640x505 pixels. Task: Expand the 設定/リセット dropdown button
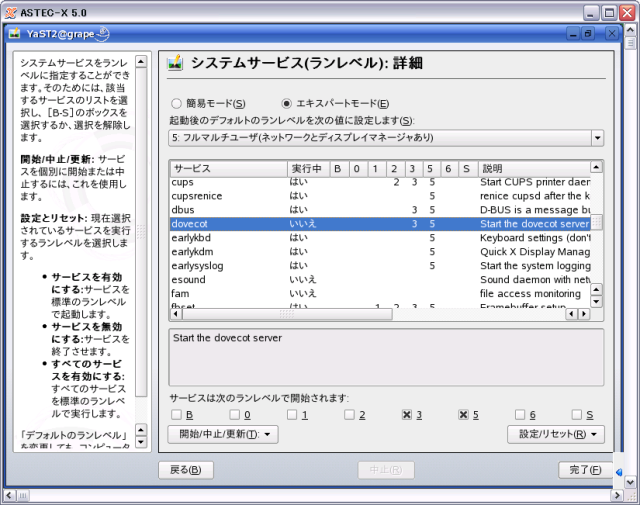556,434
